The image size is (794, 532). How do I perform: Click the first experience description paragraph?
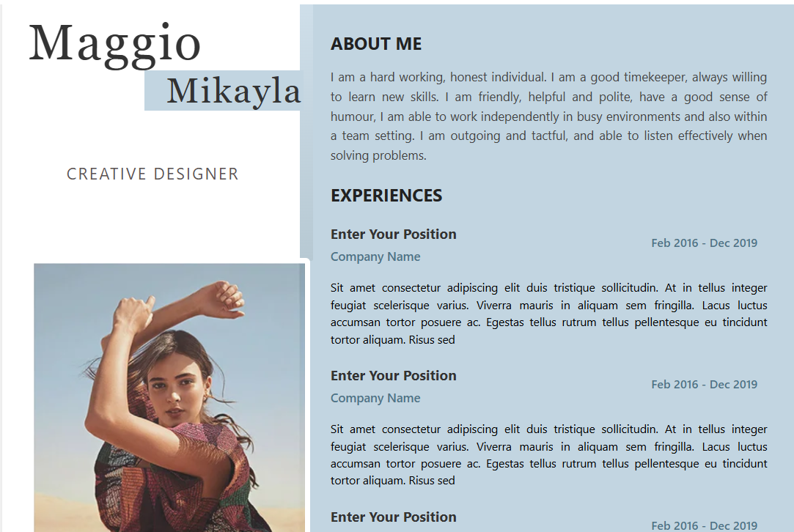(x=548, y=314)
